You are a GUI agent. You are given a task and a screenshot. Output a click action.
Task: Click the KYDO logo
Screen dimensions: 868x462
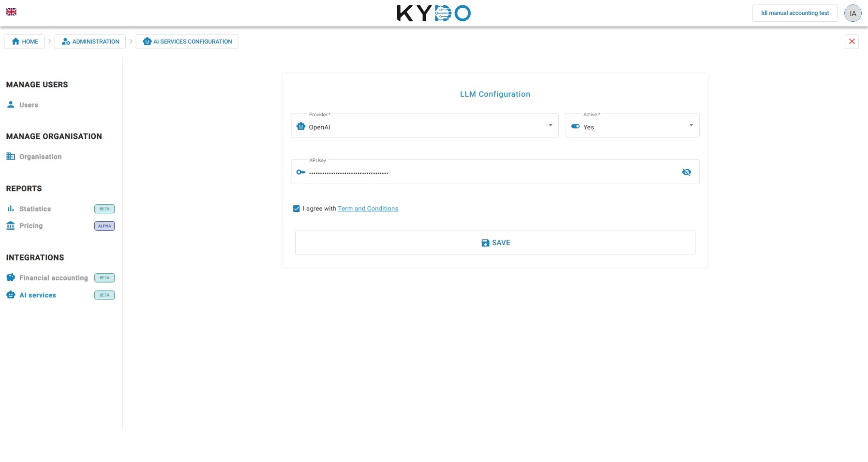point(434,13)
